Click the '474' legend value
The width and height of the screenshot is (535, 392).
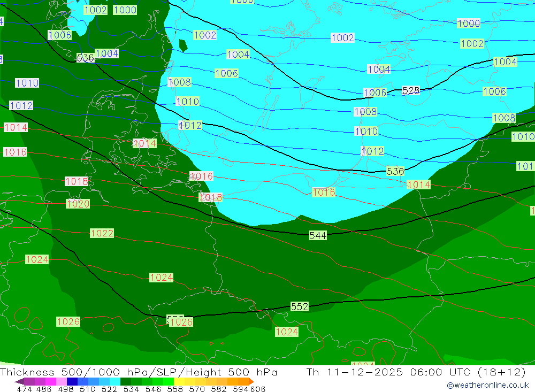pyautogui.click(x=25, y=389)
